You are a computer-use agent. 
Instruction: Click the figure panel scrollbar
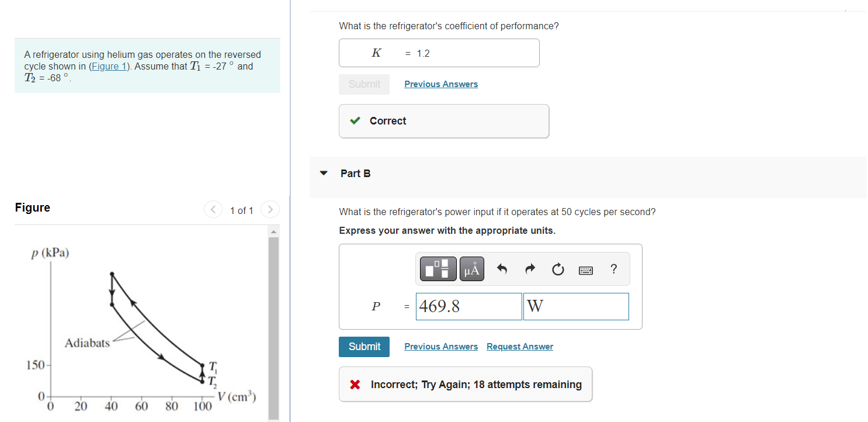(273, 321)
